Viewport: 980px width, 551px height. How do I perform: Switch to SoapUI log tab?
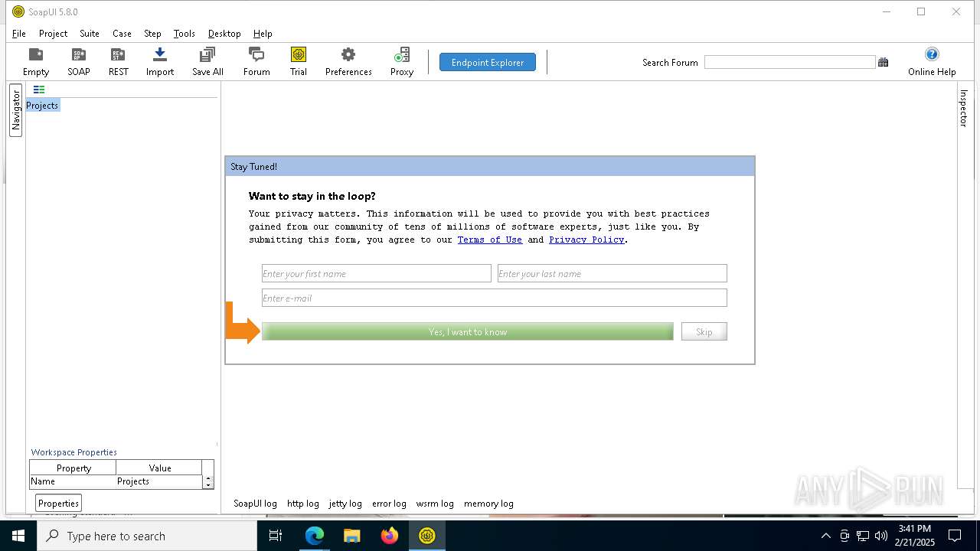click(255, 504)
